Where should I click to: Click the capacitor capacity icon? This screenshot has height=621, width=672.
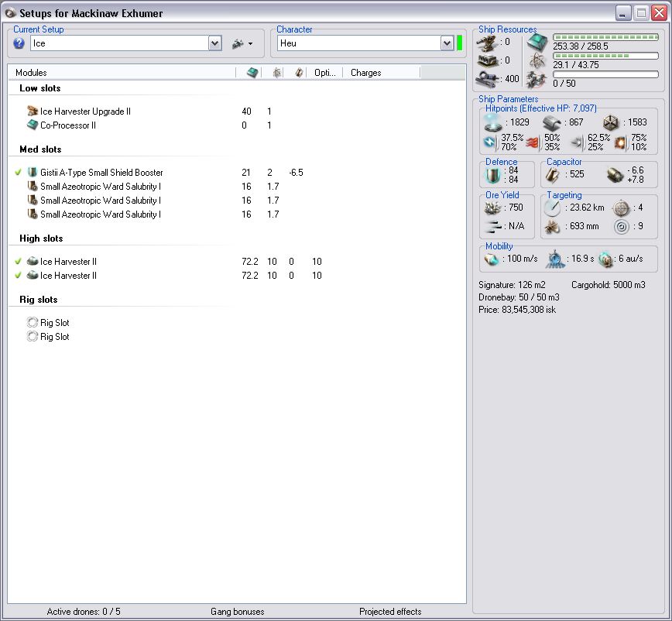point(553,174)
